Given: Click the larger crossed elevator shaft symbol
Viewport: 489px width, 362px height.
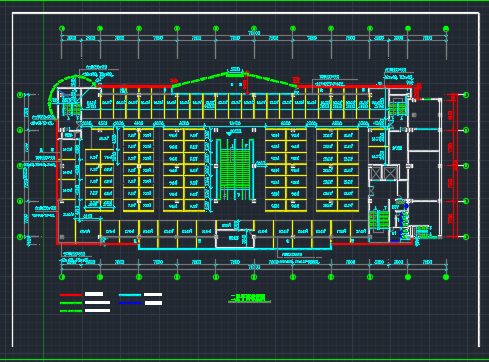Looking at the screenshot, I should (390, 173).
